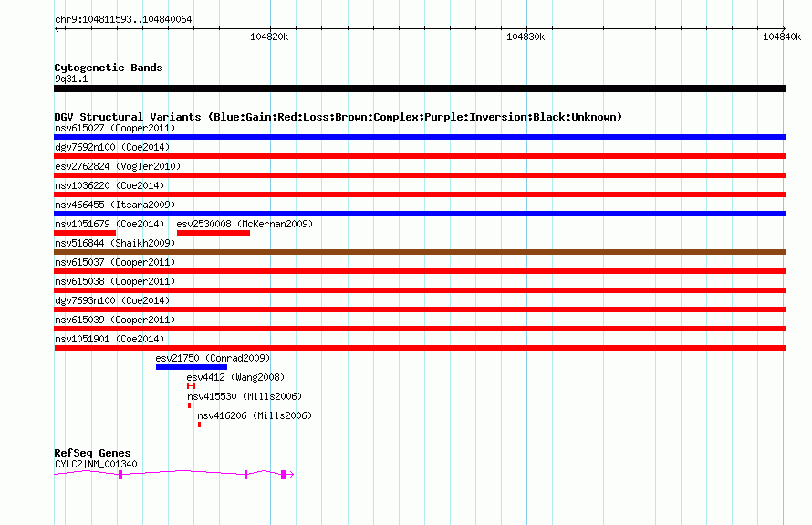Click the red bar under dgv7693n100
Screen dimensions: 812x525
tap(420, 310)
